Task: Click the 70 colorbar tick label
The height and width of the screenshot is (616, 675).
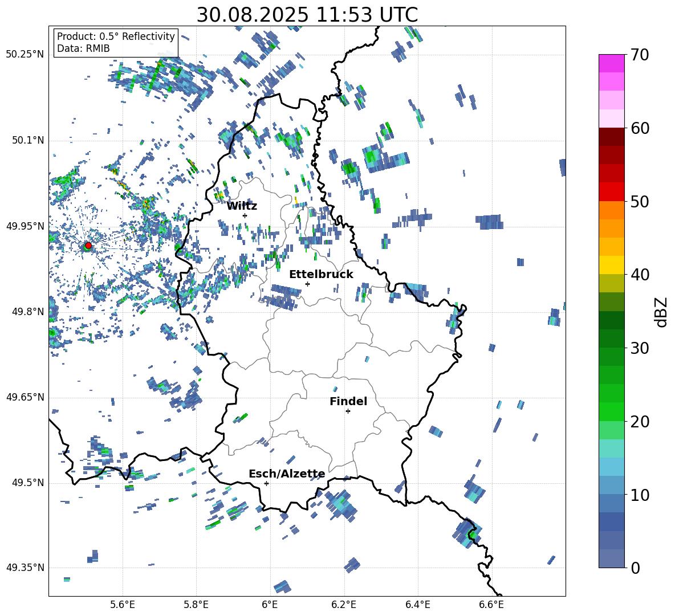Action: [640, 55]
